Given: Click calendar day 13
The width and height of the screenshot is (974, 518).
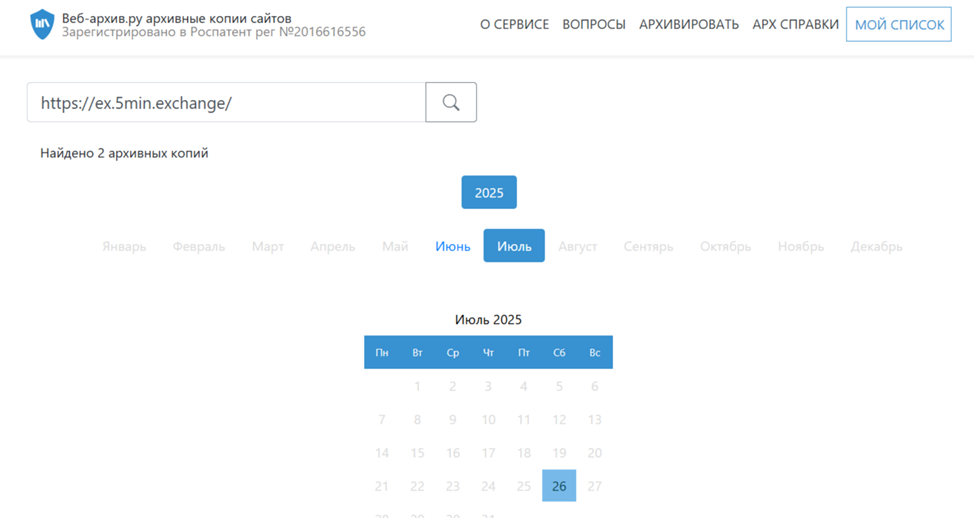Looking at the screenshot, I should pyautogui.click(x=594, y=420).
